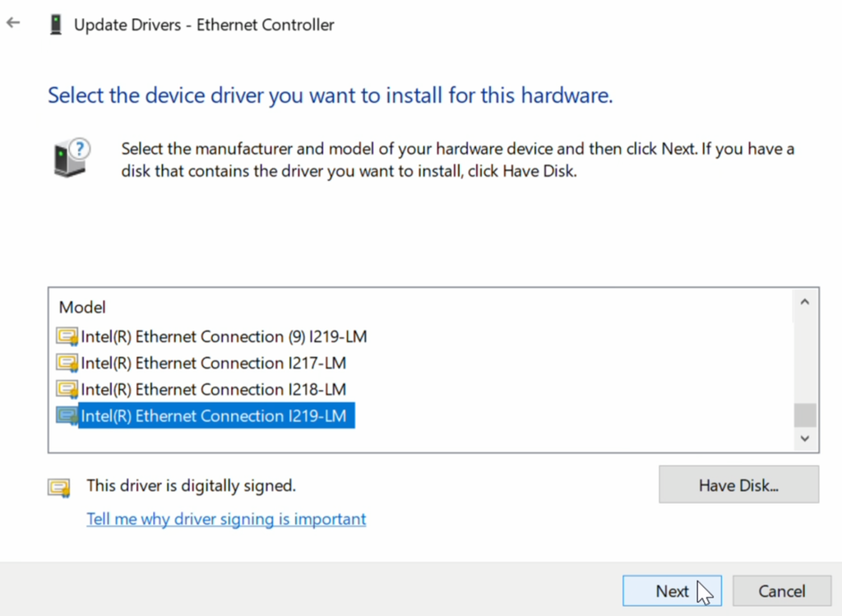Cancel the driver update wizard
Screen dimensions: 842x616
(x=782, y=591)
